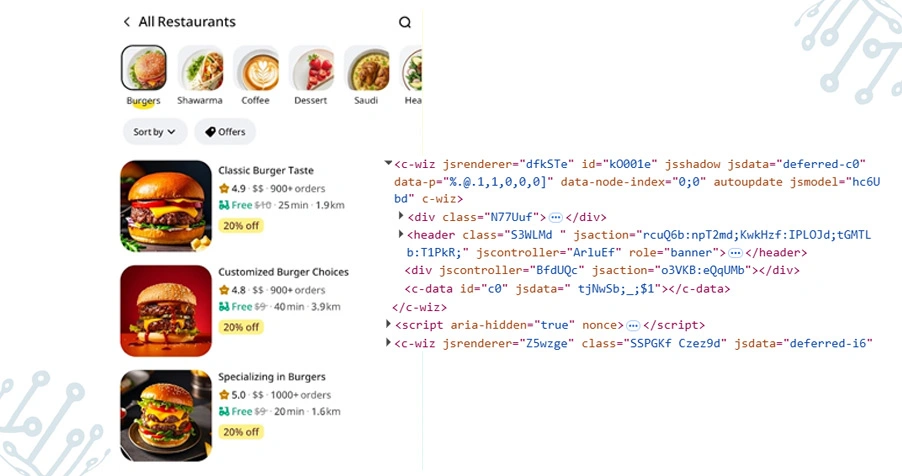Expand the c-wiz Z5wzge node
This screenshot has width=902, height=476.
click(x=389, y=343)
